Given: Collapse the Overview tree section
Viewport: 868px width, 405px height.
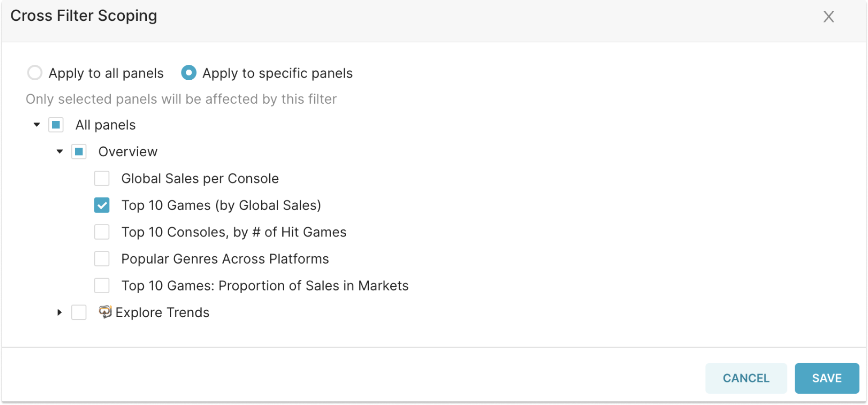Looking at the screenshot, I should click(59, 152).
